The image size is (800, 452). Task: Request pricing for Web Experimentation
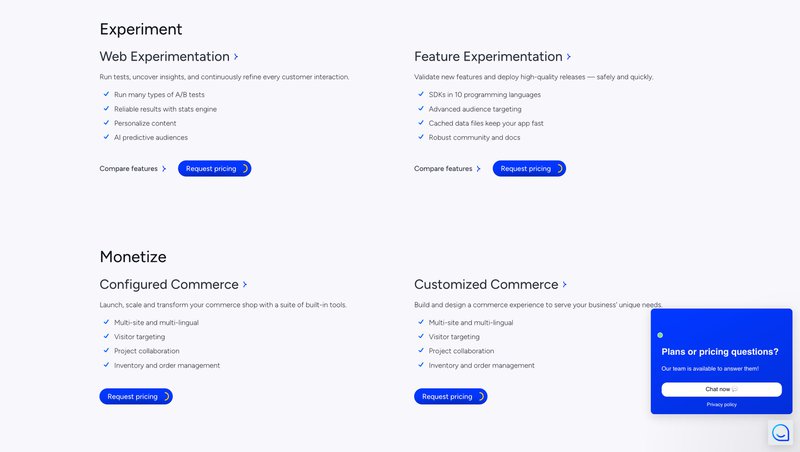[x=214, y=169]
